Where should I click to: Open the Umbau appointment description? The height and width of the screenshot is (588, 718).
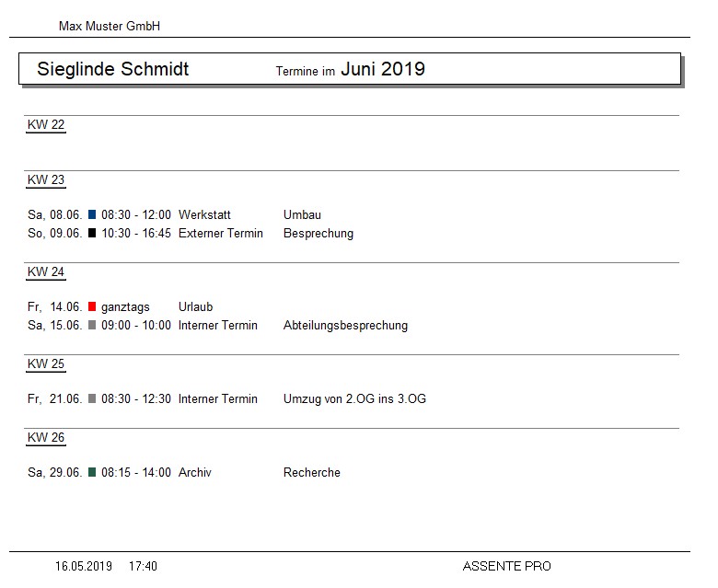coord(302,215)
